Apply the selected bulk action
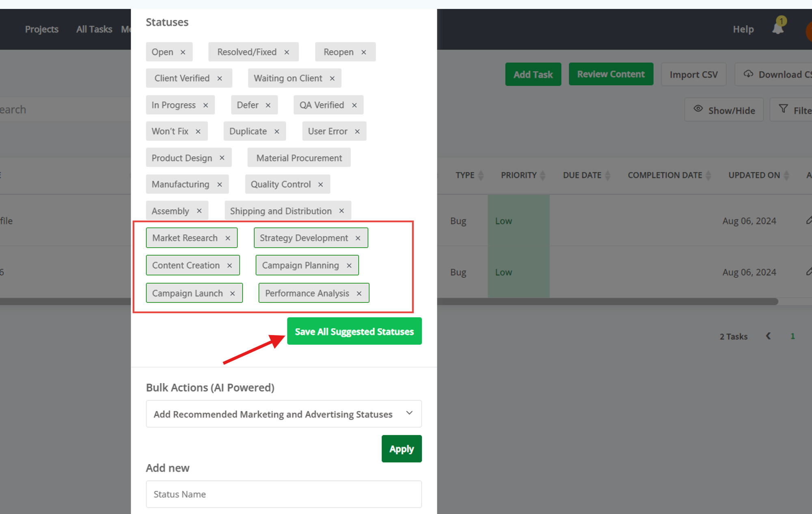 402,449
